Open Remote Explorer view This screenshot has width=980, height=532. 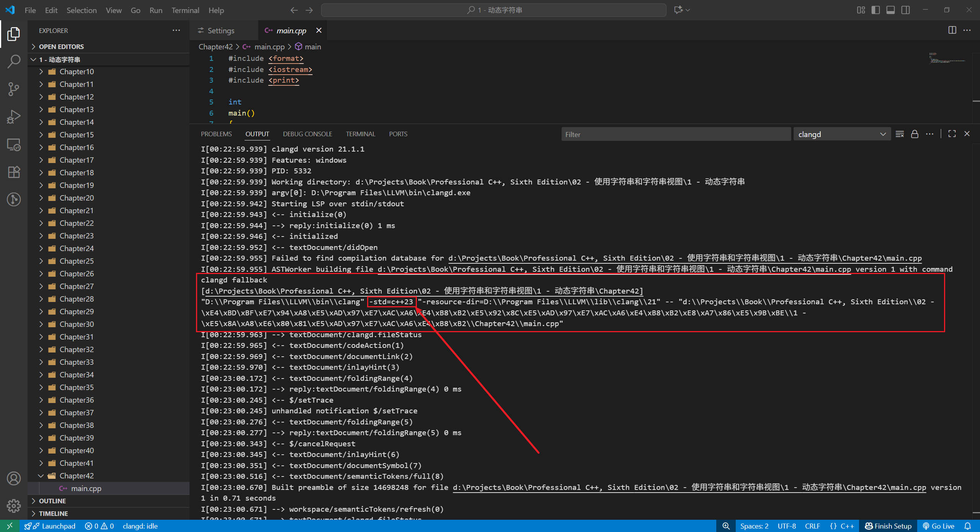[x=14, y=145]
